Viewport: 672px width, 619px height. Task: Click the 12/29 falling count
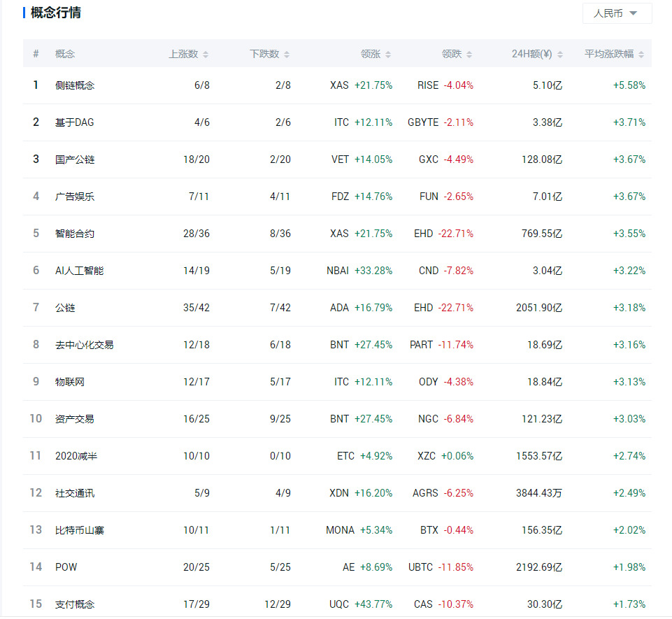point(278,604)
